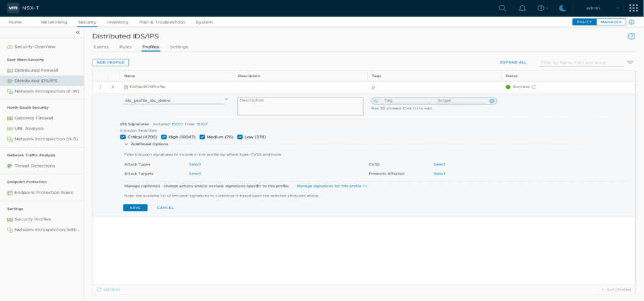Toggle dark mode moon icon
Image resolution: width=644 pixels, height=301 pixels.
click(563, 8)
